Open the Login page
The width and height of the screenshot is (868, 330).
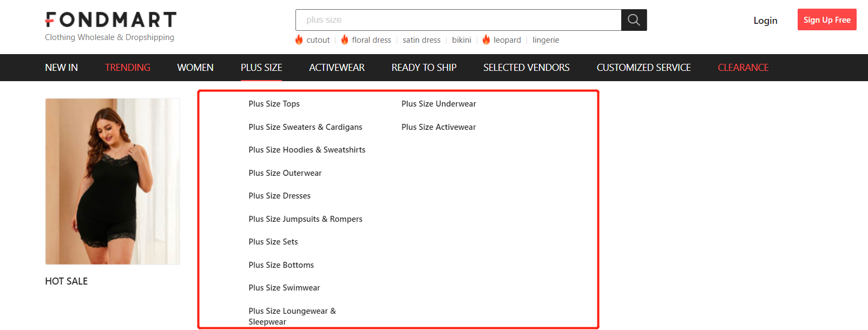(765, 21)
